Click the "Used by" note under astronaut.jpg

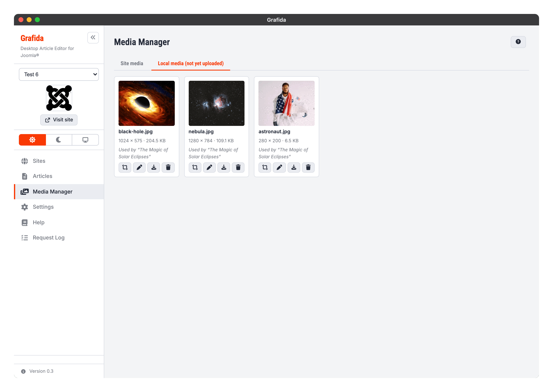(283, 153)
